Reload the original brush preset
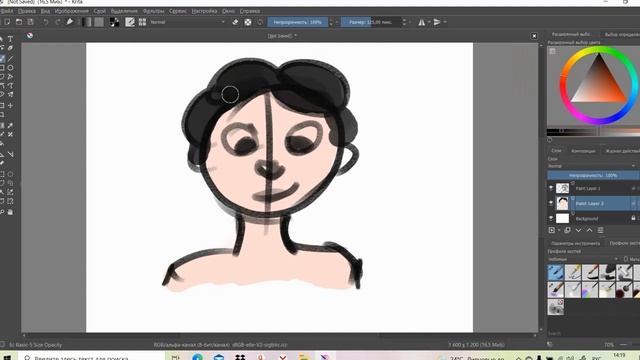The image size is (640, 360). tap(260, 22)
